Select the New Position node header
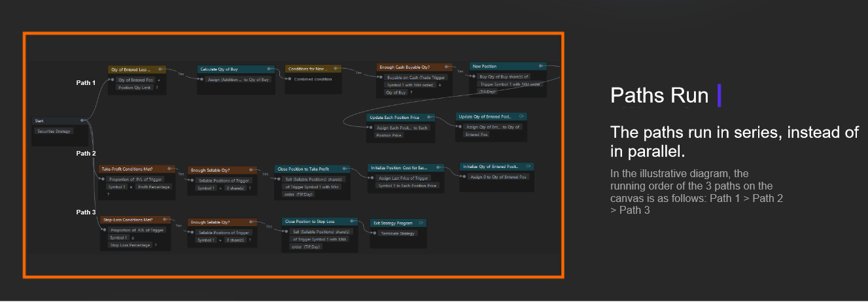The height and width of the screenshot is (302, 868). click(x=508, y=66)
